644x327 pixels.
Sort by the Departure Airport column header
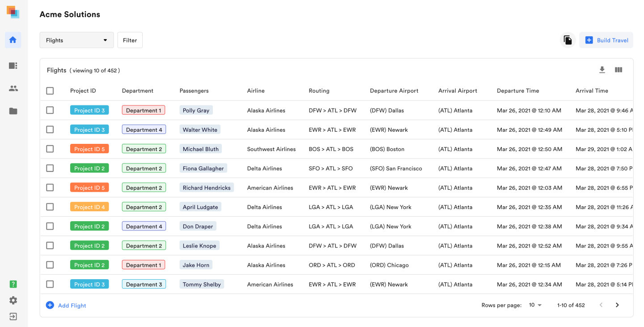coord(394,91)
